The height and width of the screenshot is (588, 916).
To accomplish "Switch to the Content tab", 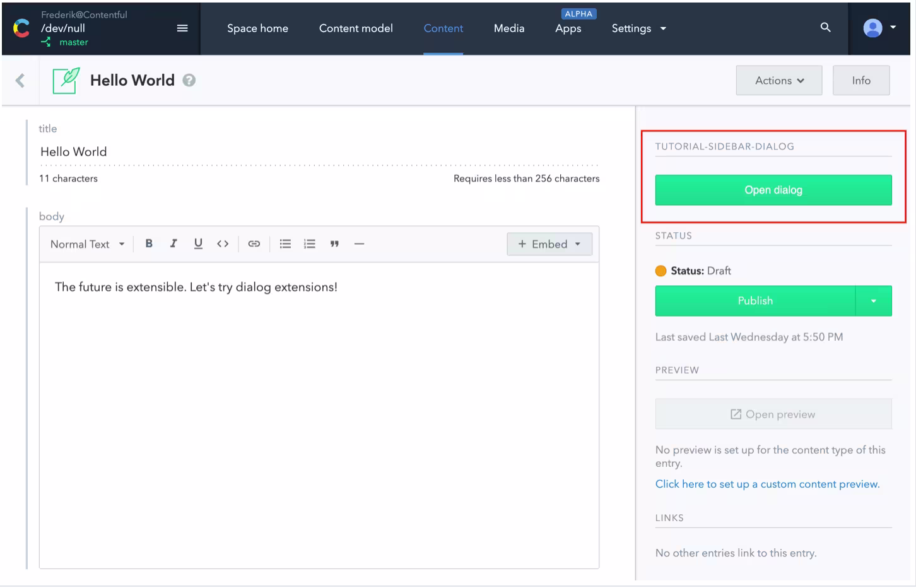I will (443, 28).
